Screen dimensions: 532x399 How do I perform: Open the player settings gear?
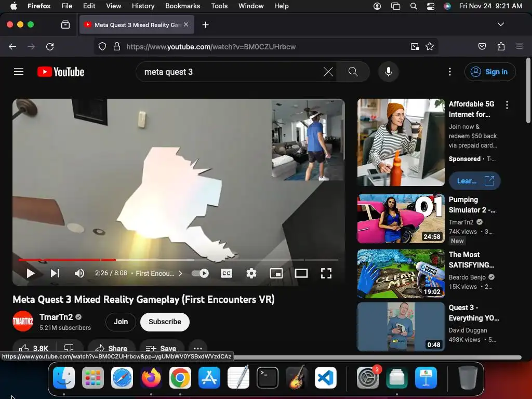(251, 273)
